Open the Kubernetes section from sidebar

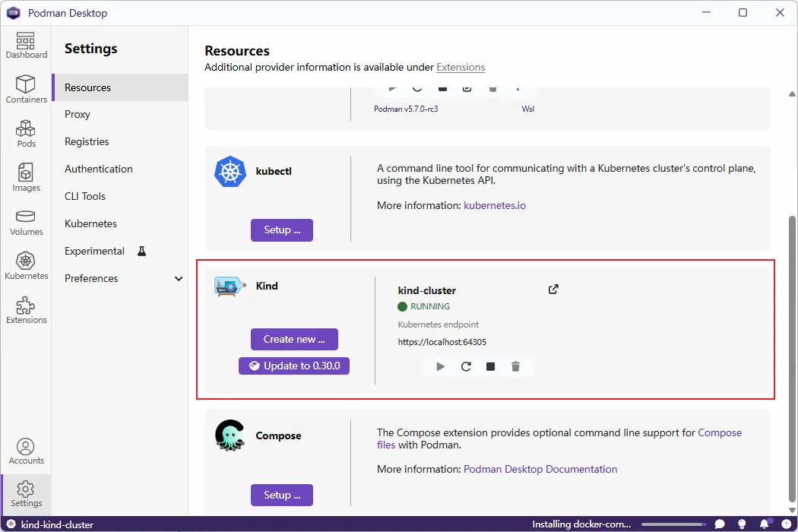tap(26, 264)
